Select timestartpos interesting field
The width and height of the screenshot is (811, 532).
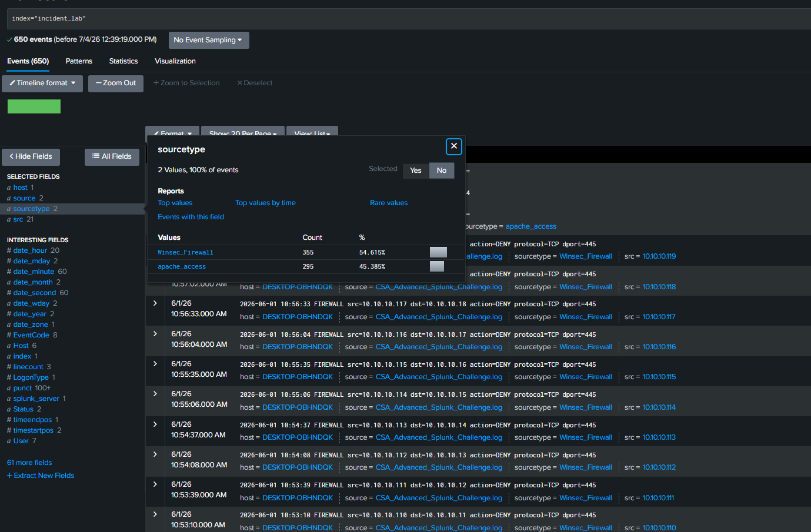(34, 430)
